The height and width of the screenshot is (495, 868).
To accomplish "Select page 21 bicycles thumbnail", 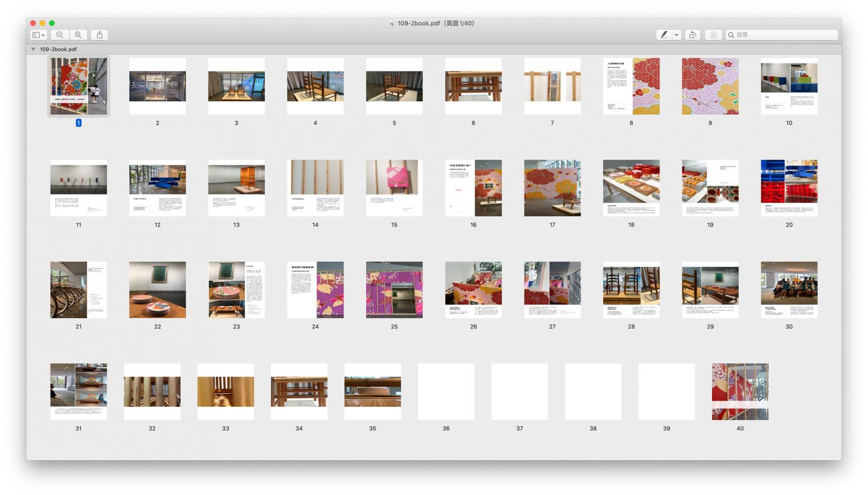I will [78, 290].
